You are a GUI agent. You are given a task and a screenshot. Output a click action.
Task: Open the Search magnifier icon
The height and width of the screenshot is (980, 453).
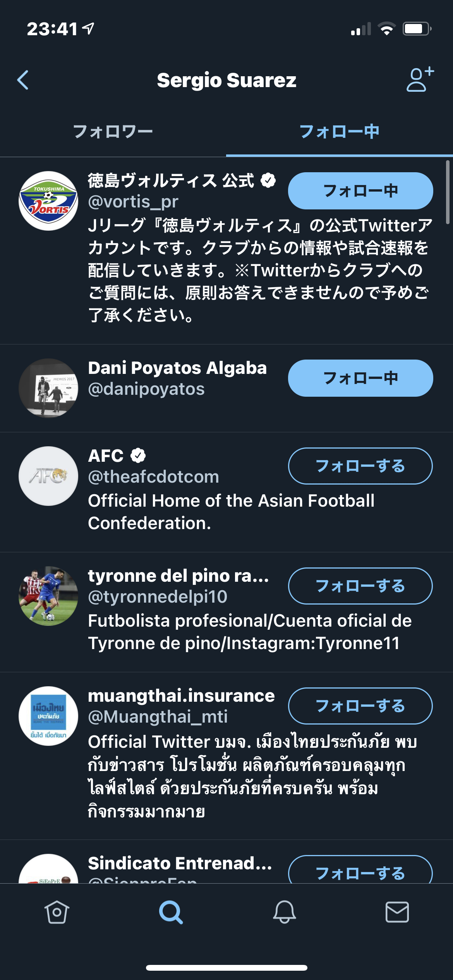[x=171, y=912]
